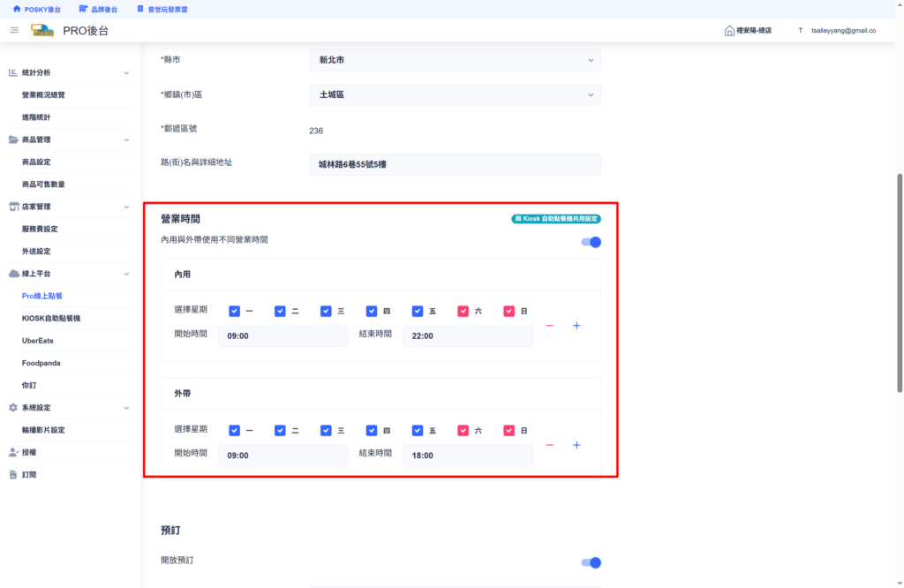The image size is (904, 588).
Task: Toggle 內用與外帶使用不同營業時間 switch
Action: pyautogui.click(x=591, y=242)
